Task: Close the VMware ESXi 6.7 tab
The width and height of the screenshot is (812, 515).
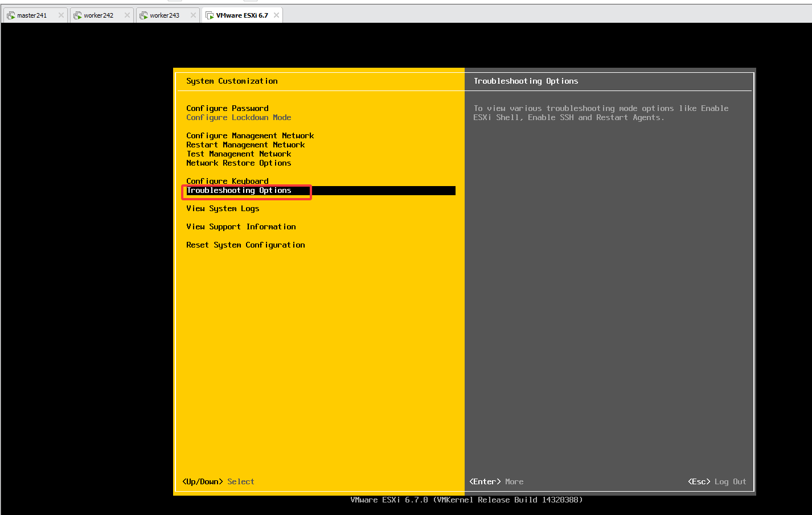Action: (276, 15)
